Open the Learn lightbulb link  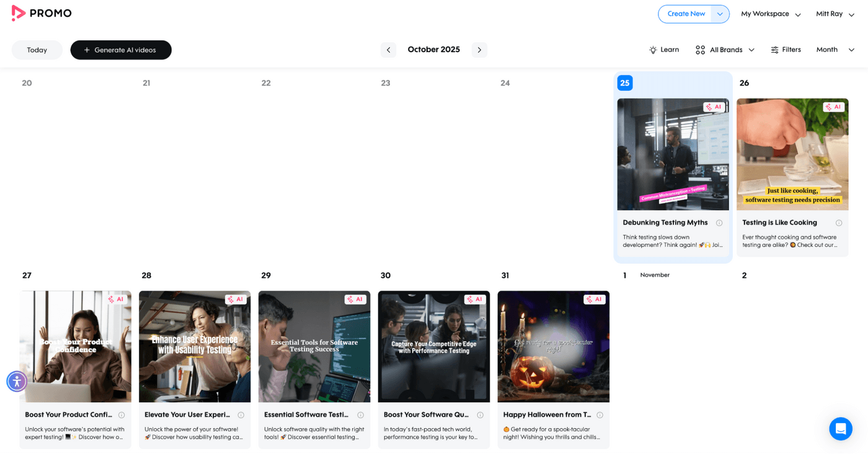tap(663, 50)
